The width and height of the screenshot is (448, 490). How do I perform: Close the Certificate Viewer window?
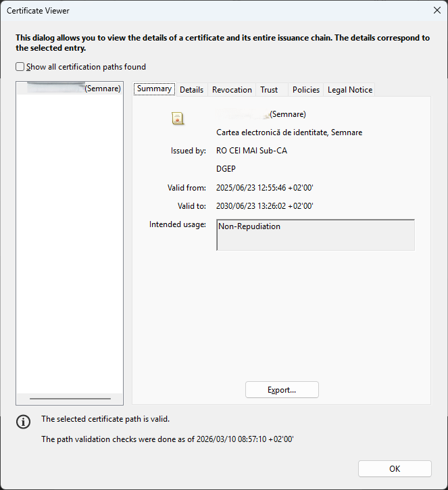[x=436, y=11]
